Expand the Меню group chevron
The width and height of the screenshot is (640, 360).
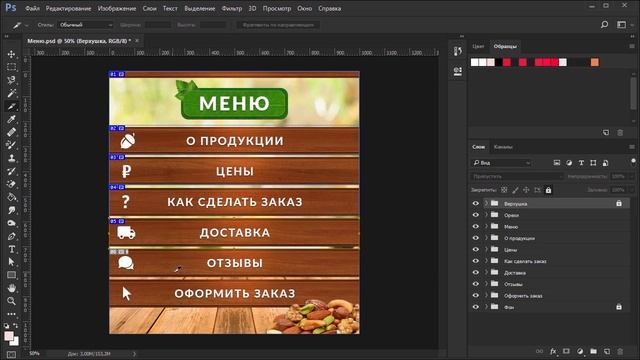(x=486, y=226)
